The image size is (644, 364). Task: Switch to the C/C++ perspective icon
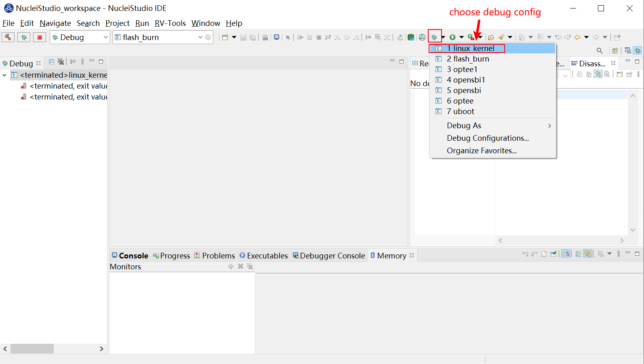(628, 51)
